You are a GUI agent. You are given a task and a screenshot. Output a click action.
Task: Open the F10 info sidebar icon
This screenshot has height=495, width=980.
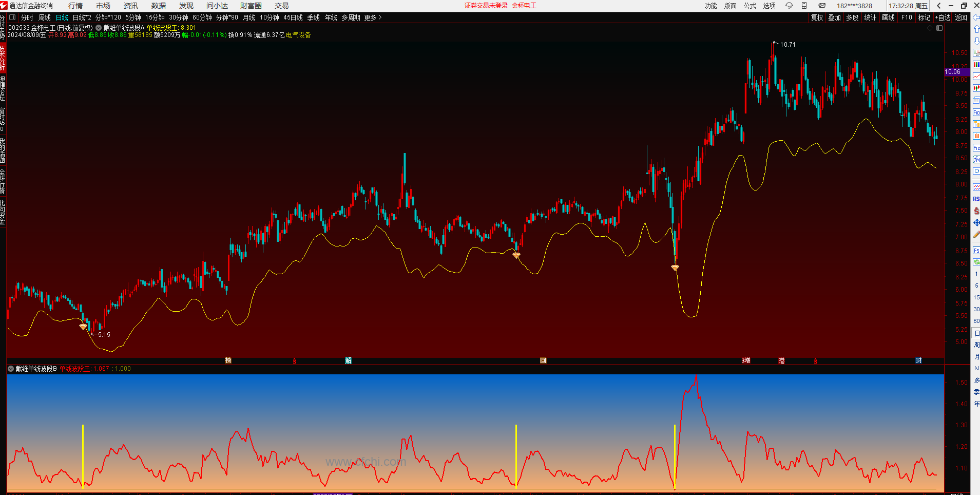tap(976, 112)
